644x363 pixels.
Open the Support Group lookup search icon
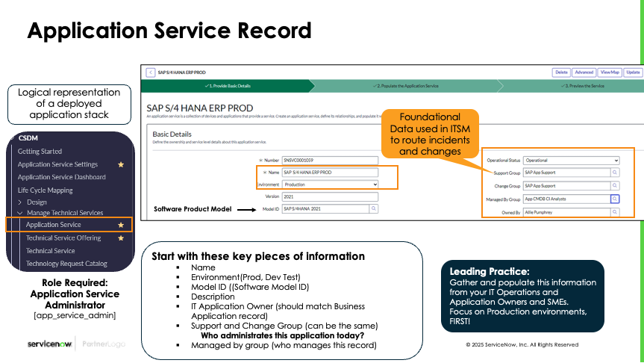pos(615,173)
